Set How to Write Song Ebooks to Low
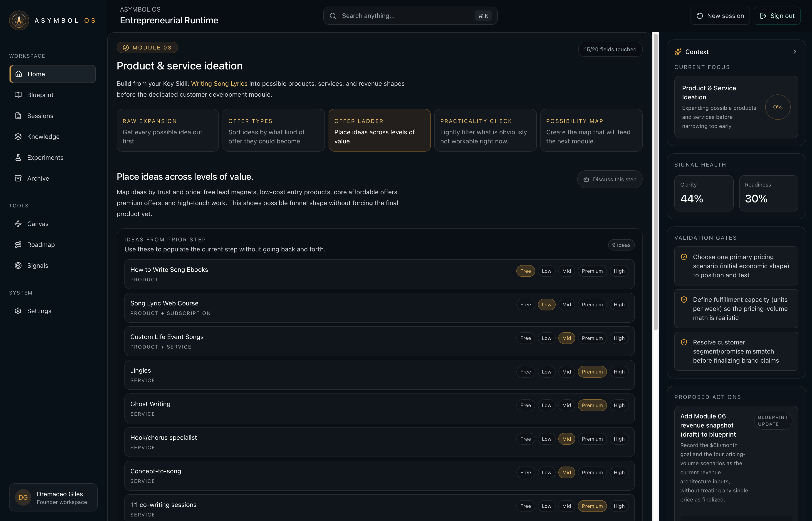This screenshot has width=812, height=521. click(x=546, y=271)
